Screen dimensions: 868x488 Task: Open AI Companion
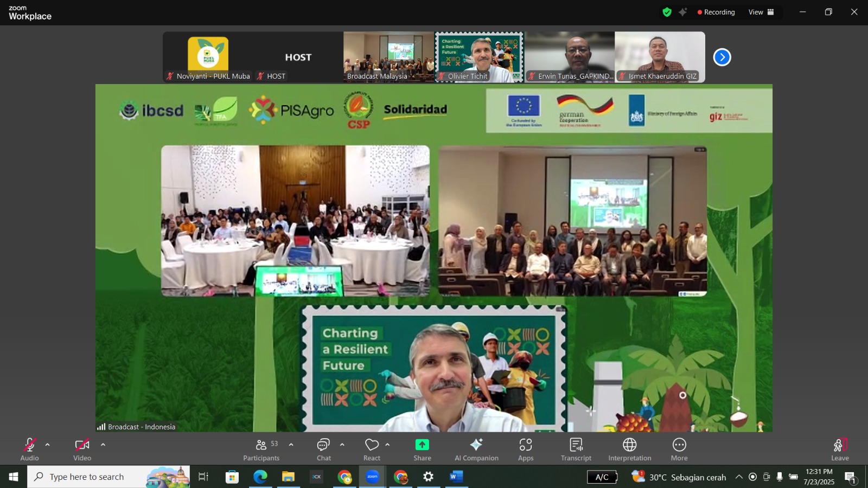click(x=476, y=450)
